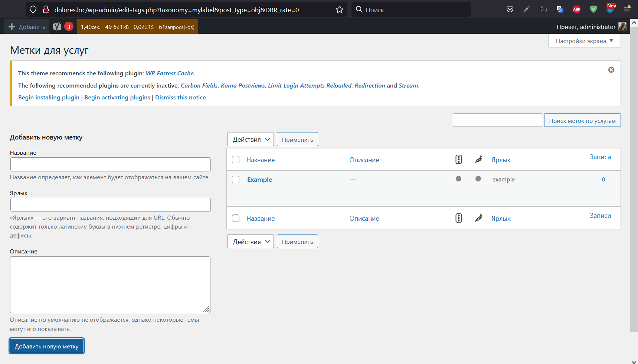The image size is (638, 364).
Task: Submit with Добавить новую метку button
Action: point(47,346)
